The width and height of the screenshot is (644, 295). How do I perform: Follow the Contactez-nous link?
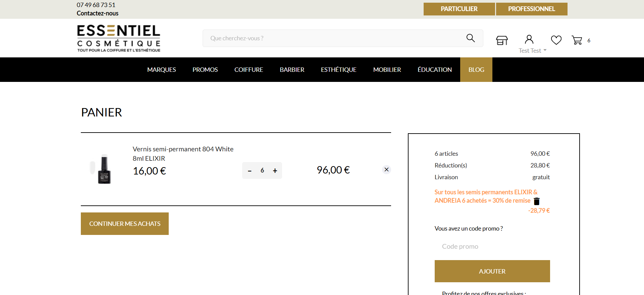tap(98, 13)
